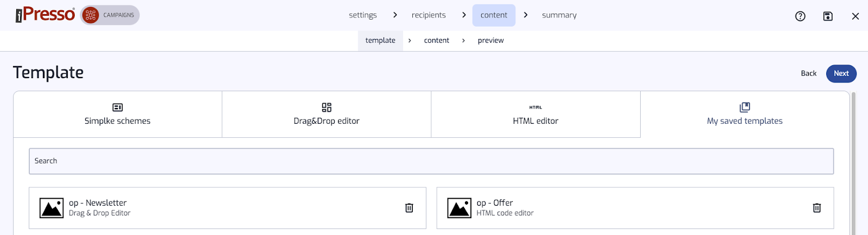Delete the op - Newsletter template
Image resolution: width=868 pixels, height=235 pixels.
[409, 208]
